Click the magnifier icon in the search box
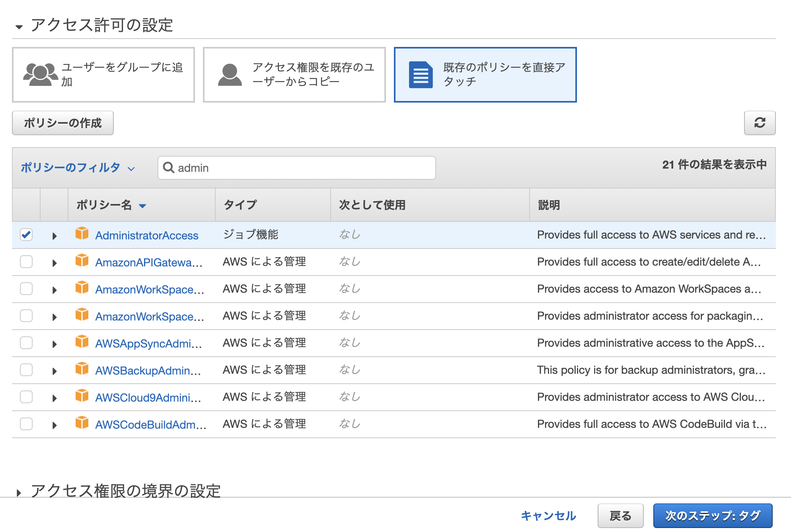Viewport: 791px width, 532px height. pos(168,168)
